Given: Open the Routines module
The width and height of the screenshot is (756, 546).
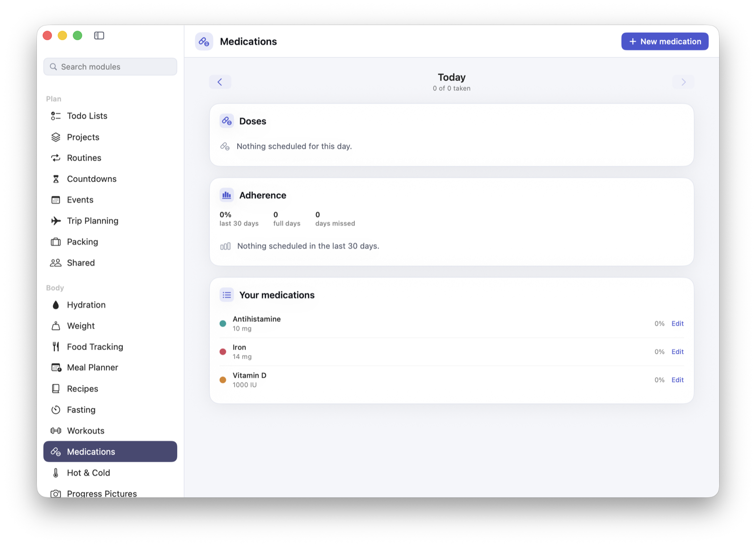Looking at the screenshot, I should point(110,158).
